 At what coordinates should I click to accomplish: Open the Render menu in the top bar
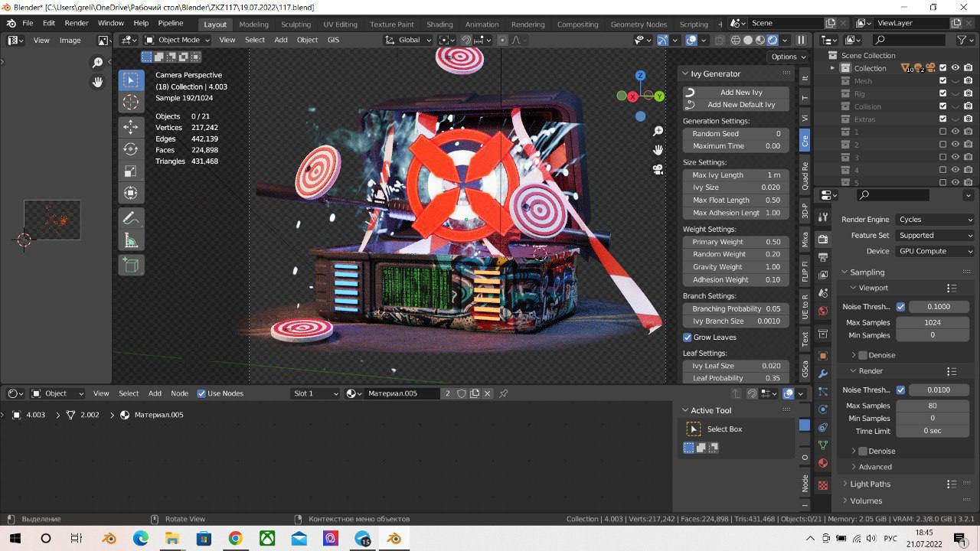77,23
